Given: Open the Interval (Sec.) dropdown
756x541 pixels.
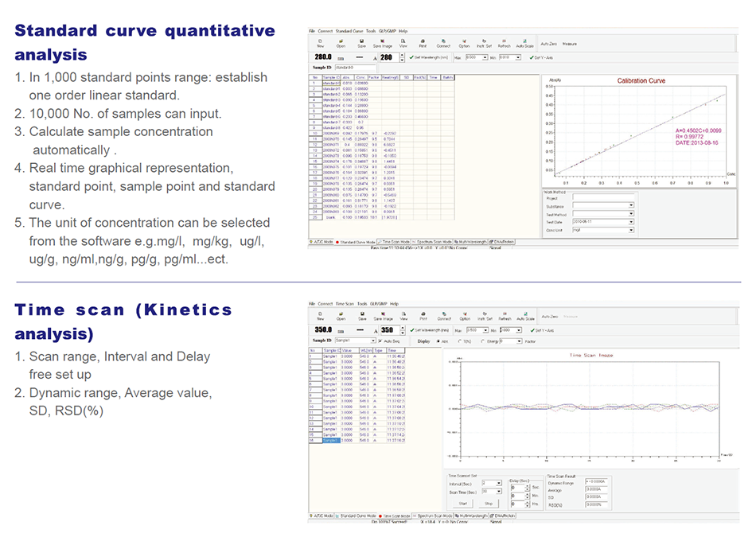Looking at the screenshot, I should [x=499, y=482].
